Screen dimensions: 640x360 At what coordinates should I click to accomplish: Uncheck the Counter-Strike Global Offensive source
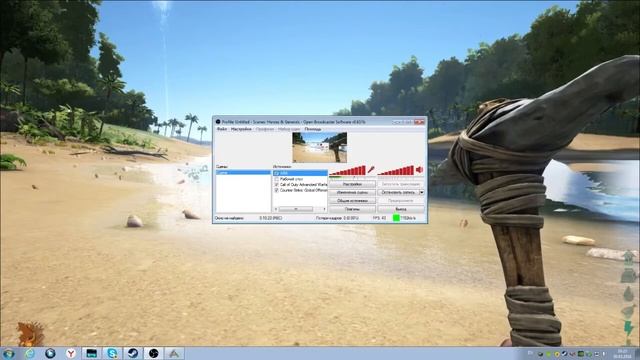click(276, 190)
